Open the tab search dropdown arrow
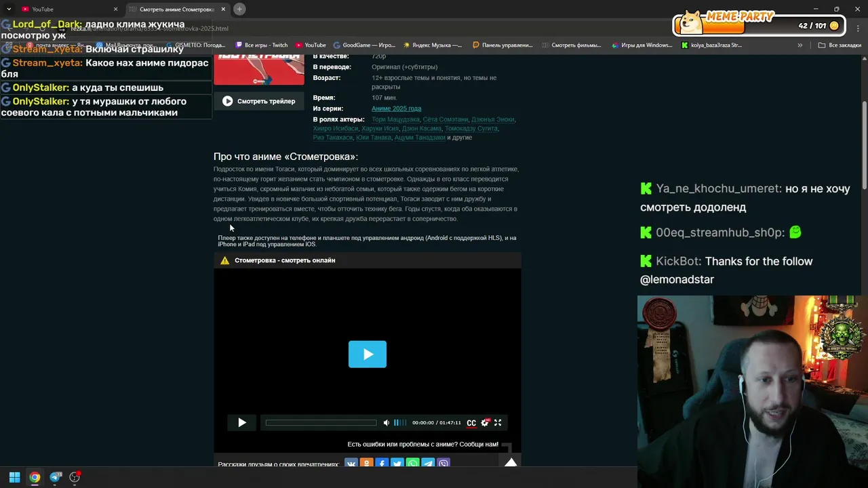The height and width of the screenshot is (488, 868). (x=8, y=9)
